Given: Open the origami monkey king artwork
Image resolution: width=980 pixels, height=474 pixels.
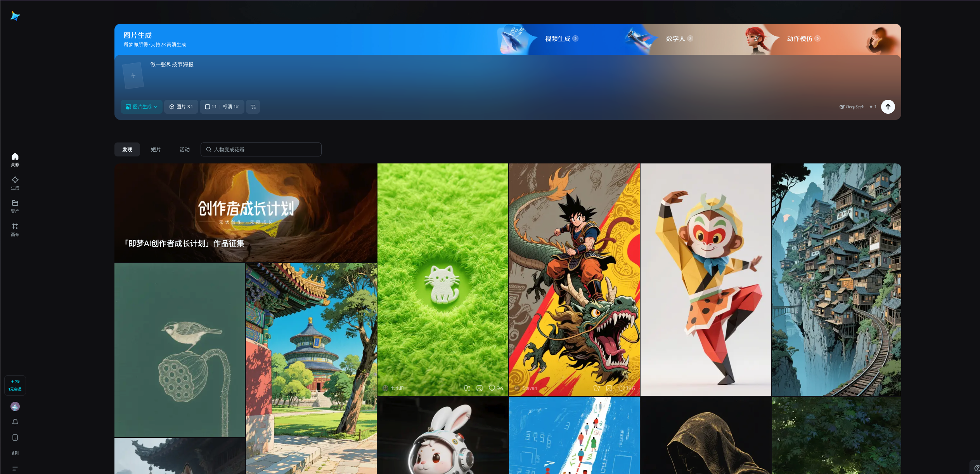Looking at the screenshot, I should tap(706, 280).
